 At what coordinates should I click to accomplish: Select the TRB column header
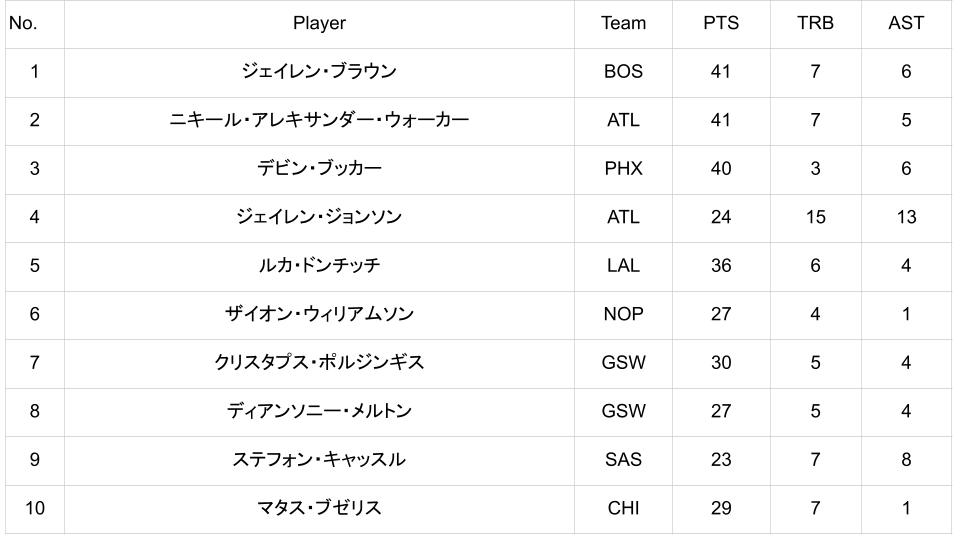click(x=815, y=23)
